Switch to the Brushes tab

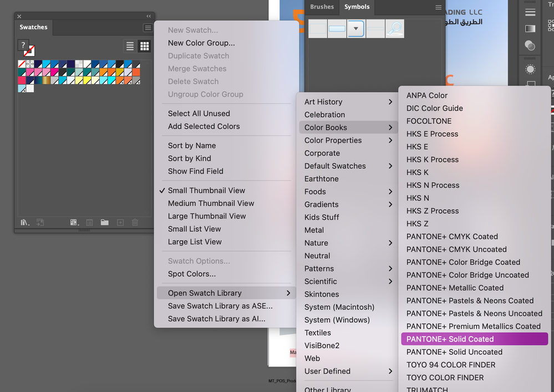pyautogui.click(x=322, y=7)
